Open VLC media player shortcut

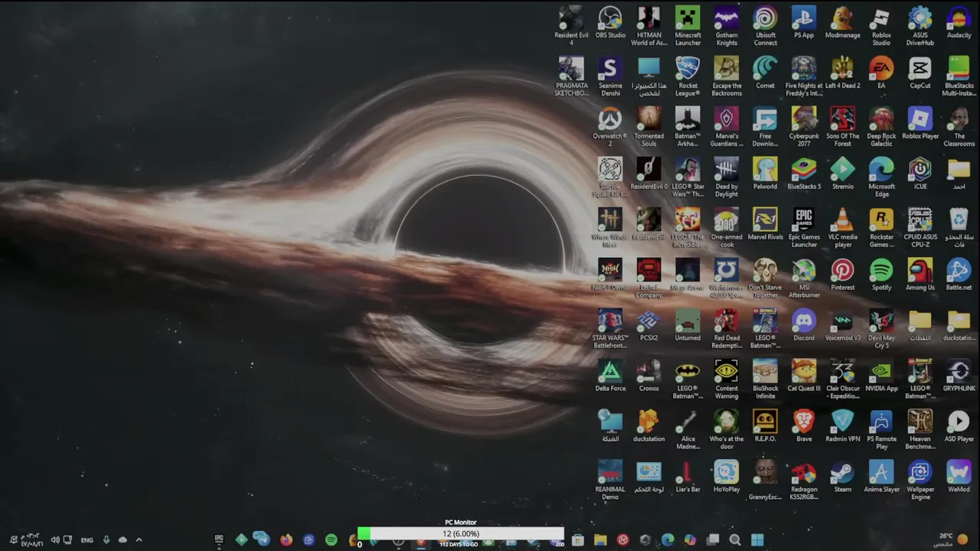(842, 227)
